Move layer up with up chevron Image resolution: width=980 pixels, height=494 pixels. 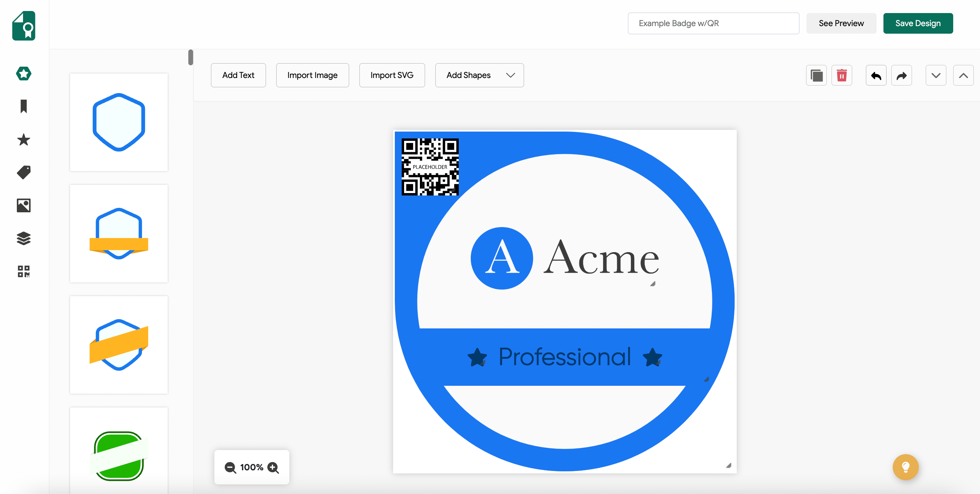click(963, 75)
